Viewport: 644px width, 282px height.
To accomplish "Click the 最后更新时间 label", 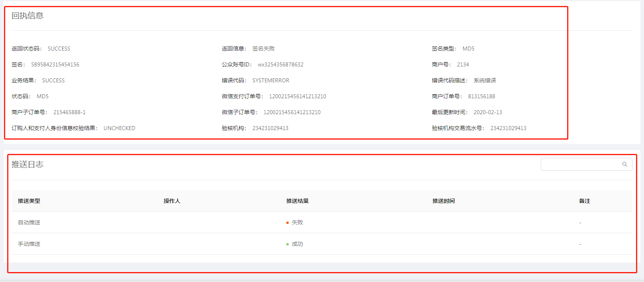I will [449, 112].
